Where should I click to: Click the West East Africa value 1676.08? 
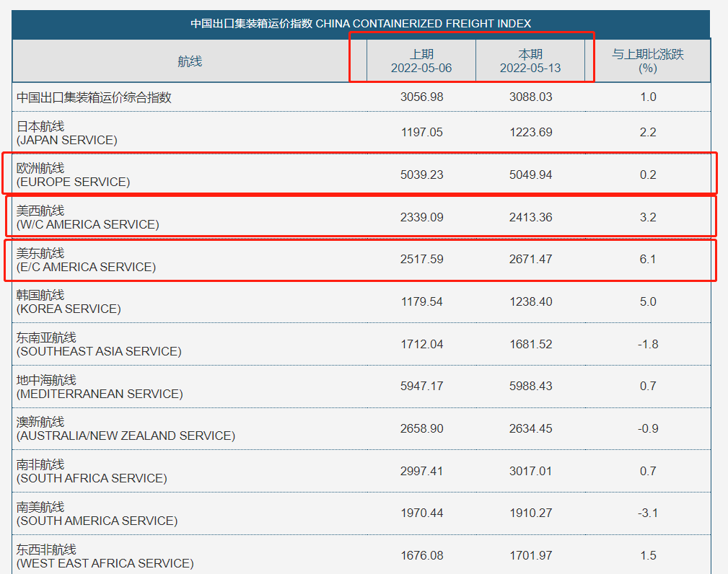click(x=421, y=555)
